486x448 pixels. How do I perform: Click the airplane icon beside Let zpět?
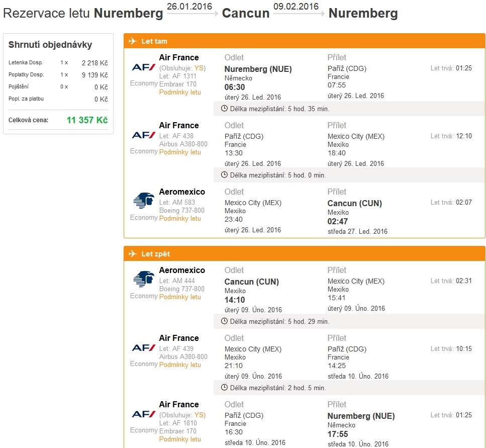tap(133, 253)
